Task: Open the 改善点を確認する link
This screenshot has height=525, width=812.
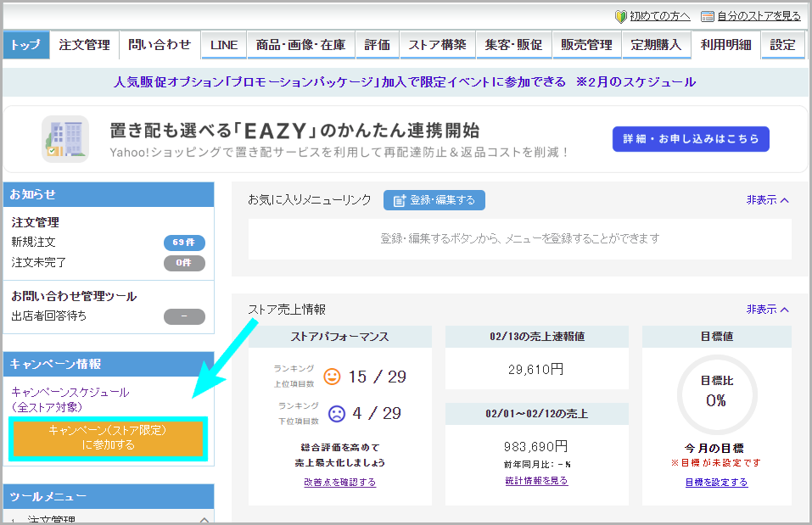Action: point(339,482)
